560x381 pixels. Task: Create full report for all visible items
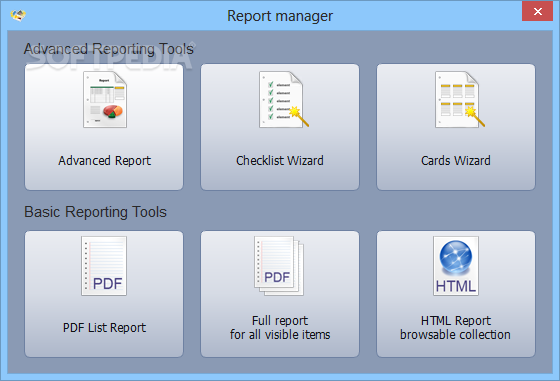coord(280,294)
